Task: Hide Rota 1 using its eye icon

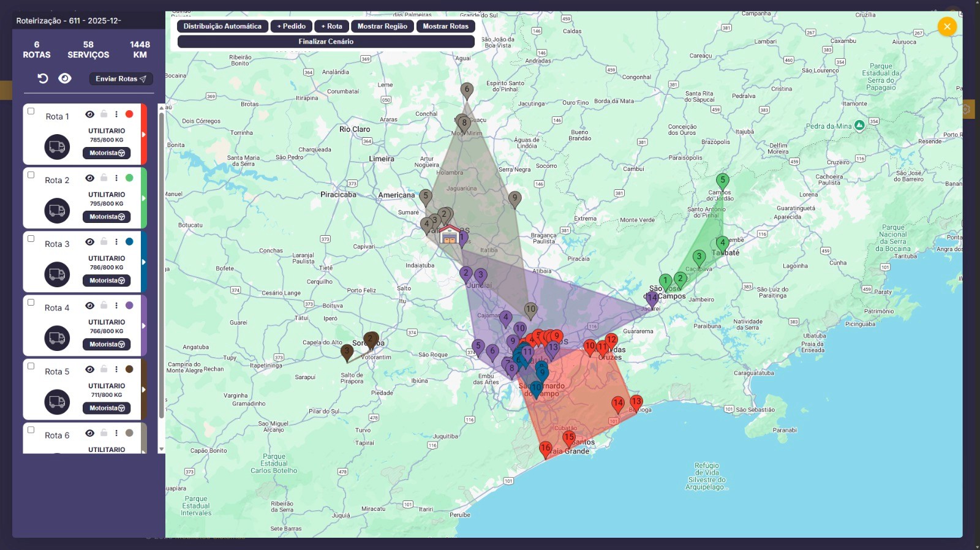Action: (x=89, y=115)
